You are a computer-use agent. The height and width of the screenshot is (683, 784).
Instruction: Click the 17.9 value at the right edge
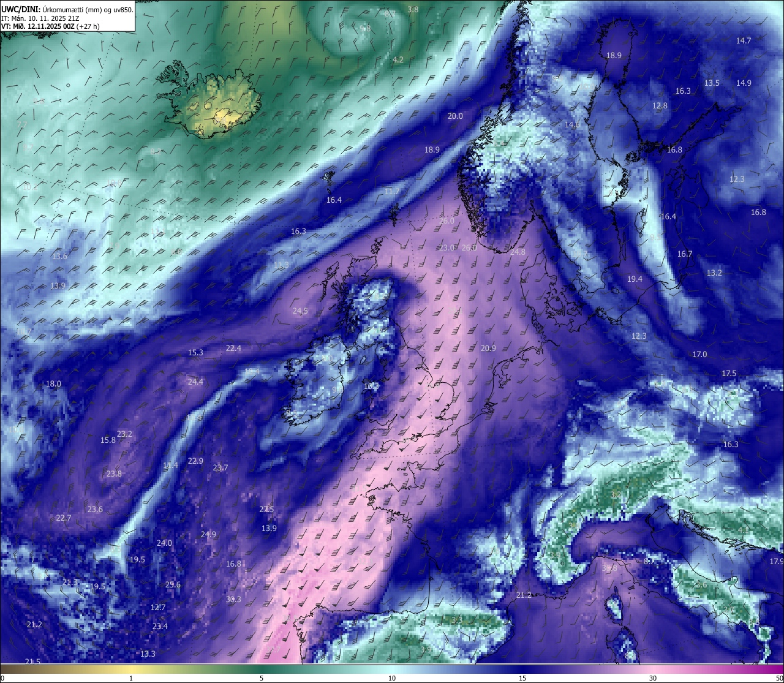[x=777, y=561]
